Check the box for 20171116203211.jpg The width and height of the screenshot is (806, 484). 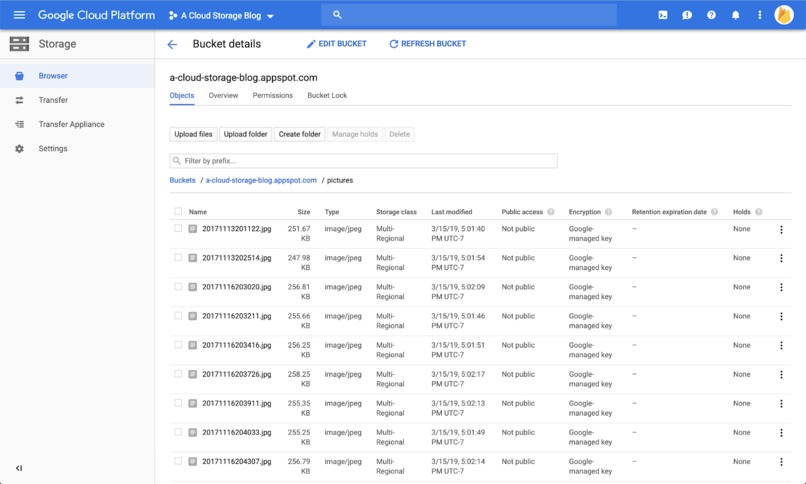point(178,315)
